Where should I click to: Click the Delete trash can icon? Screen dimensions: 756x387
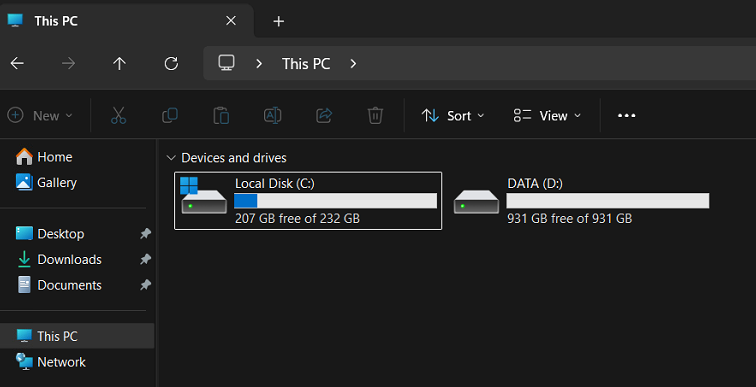pyautogui.click(x=375, y=116)
